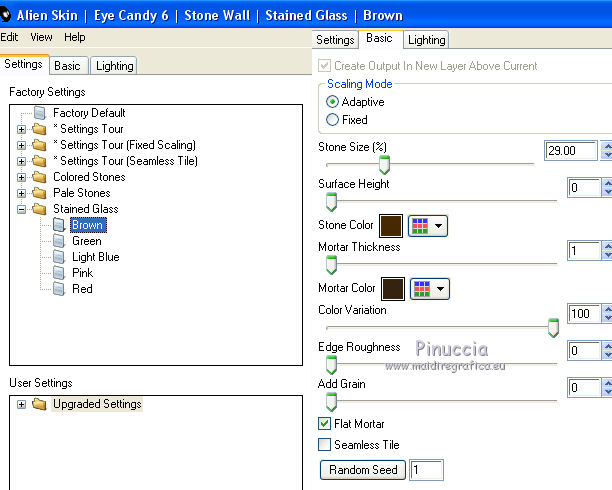Image resolution: width=612 pixels, height=490 pixels.
Task: Select the Red stained glass preset
Action: click(82, 289)
